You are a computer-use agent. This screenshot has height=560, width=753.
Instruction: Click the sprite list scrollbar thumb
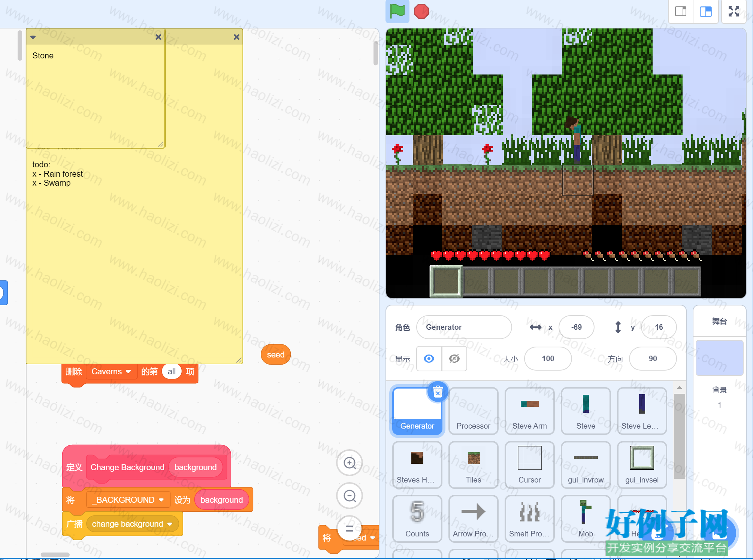tap(680, 436)
